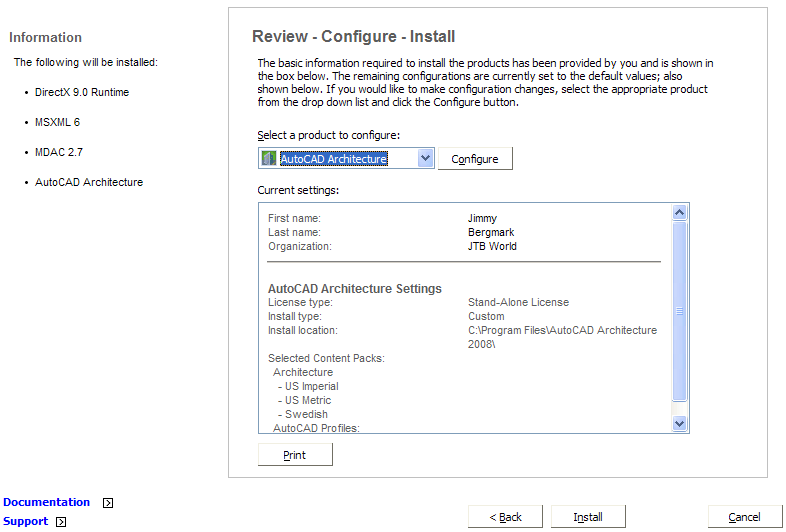Click the 'AutoCAD Profiles:' entry
Screen dimensions: 786x532
pyautogui.click(x=316, y=428)
